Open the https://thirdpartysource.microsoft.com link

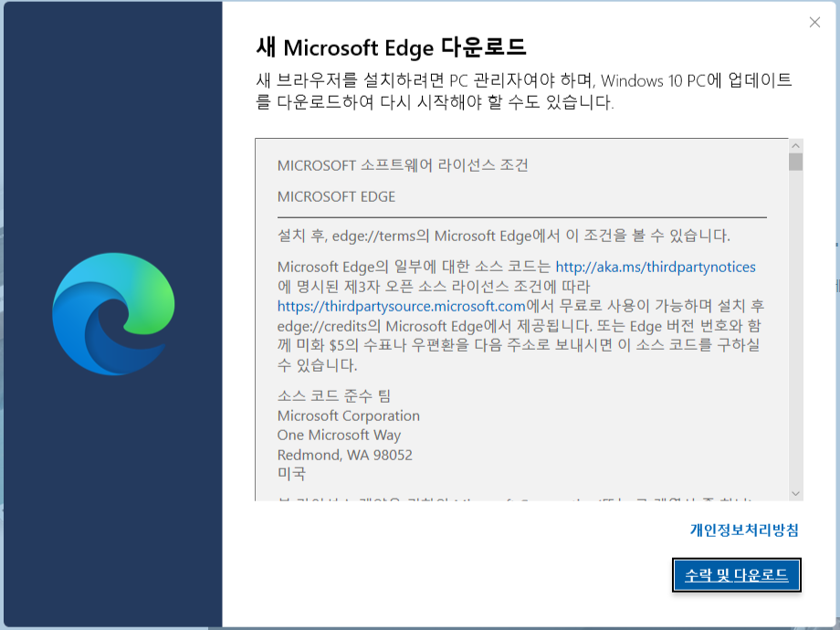click(x=401, y=306)
